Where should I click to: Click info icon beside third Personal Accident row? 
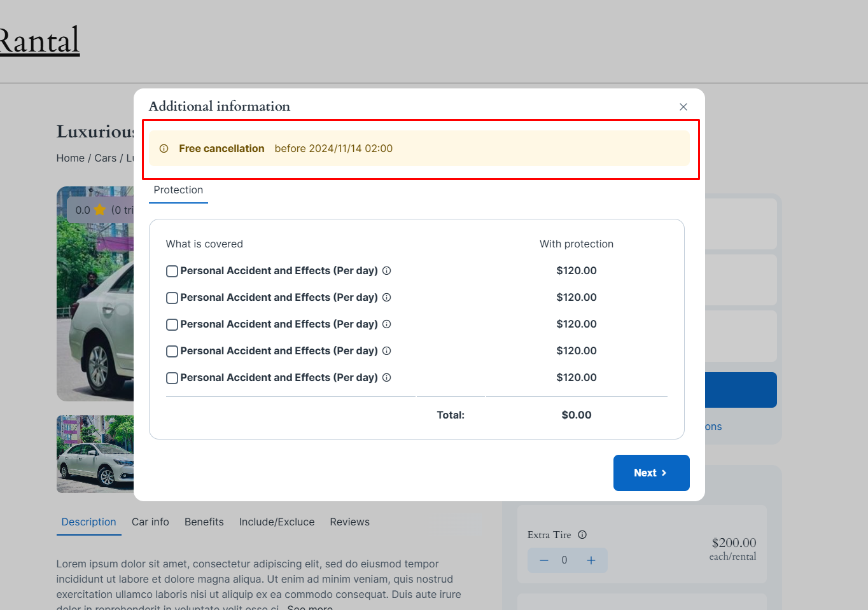(386, 324)
